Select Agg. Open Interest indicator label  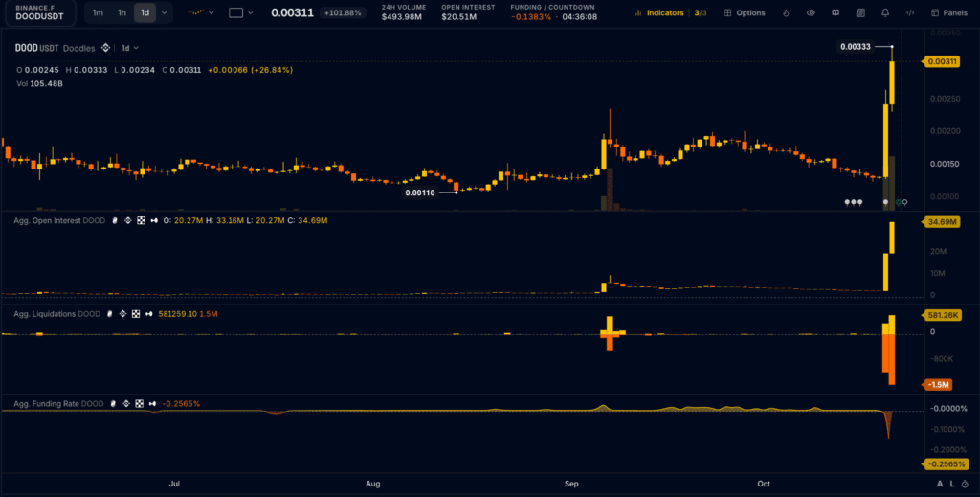pyautogui.click(x=59, y=220)
